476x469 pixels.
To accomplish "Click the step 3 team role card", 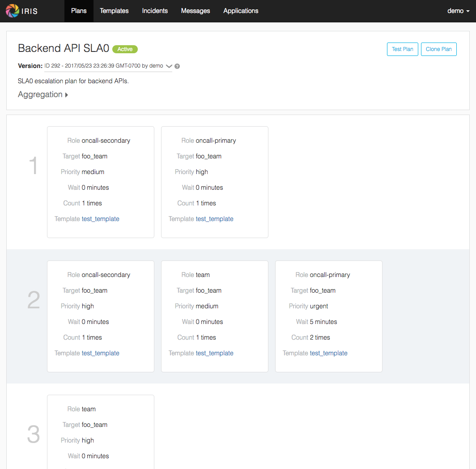I will [101, 432].
